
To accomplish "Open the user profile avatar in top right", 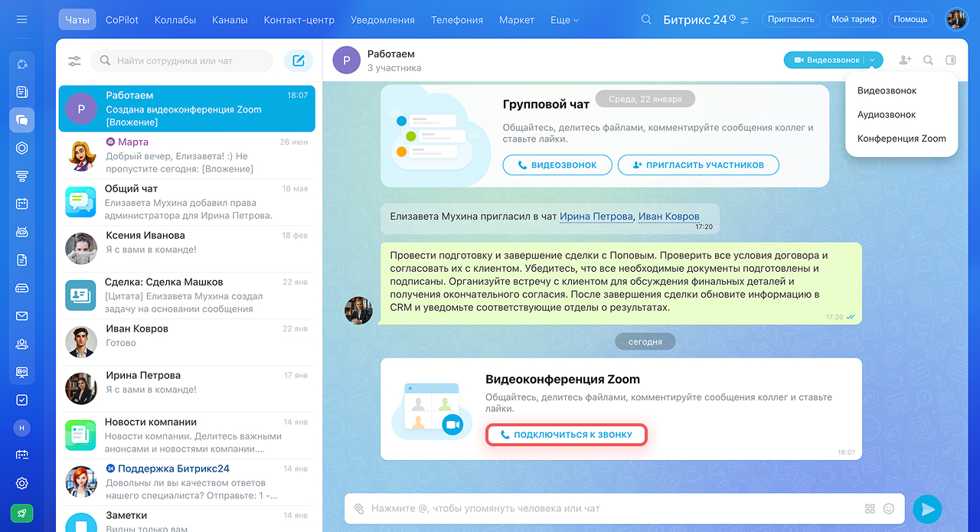I will click(956, 19).
